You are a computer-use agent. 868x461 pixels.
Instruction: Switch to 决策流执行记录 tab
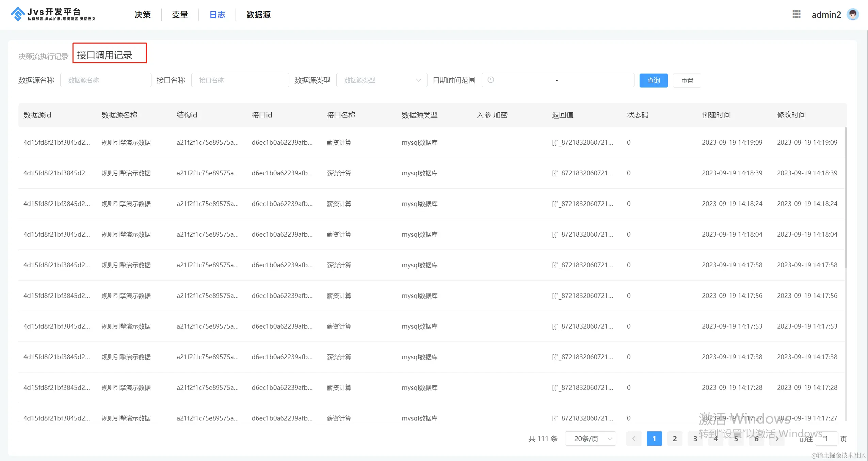pos(43,56)
